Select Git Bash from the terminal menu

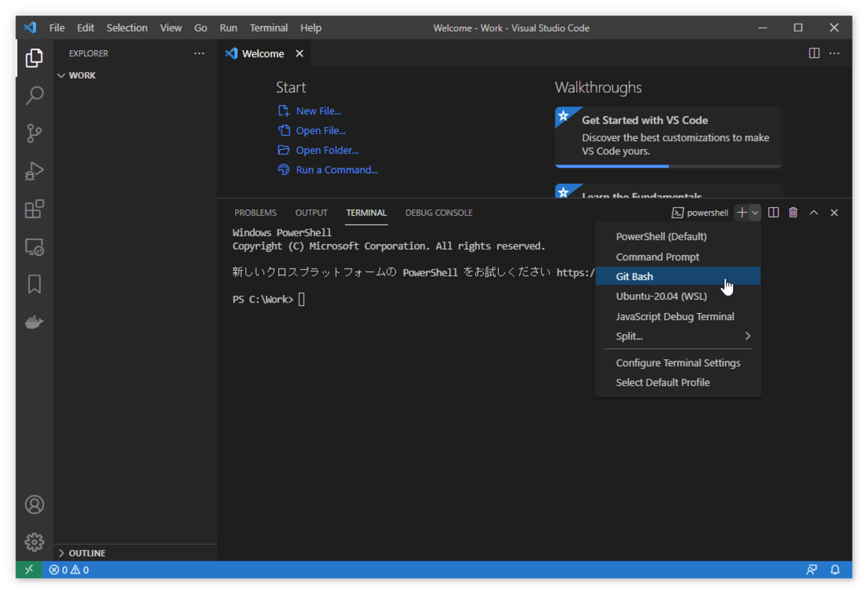pyautogui.click(x=634, y=277)
